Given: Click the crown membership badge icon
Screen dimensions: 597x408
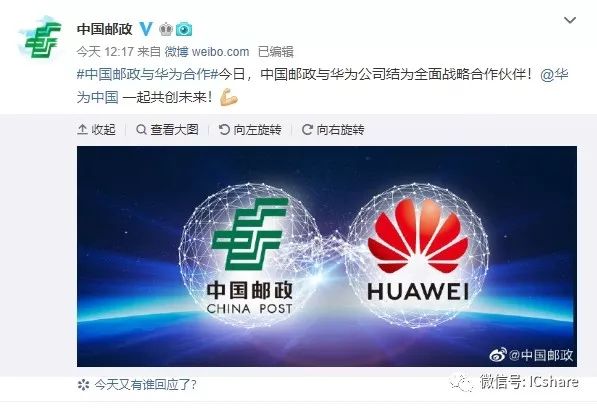Looking at the screenshot, I should (166, 29).
